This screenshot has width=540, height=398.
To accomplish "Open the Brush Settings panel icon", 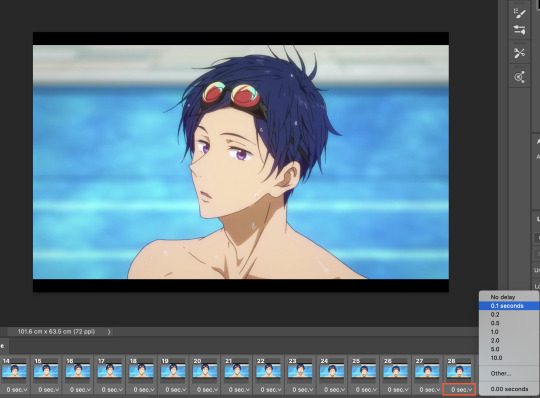I will pyautogui.click(x=519, y=30).
